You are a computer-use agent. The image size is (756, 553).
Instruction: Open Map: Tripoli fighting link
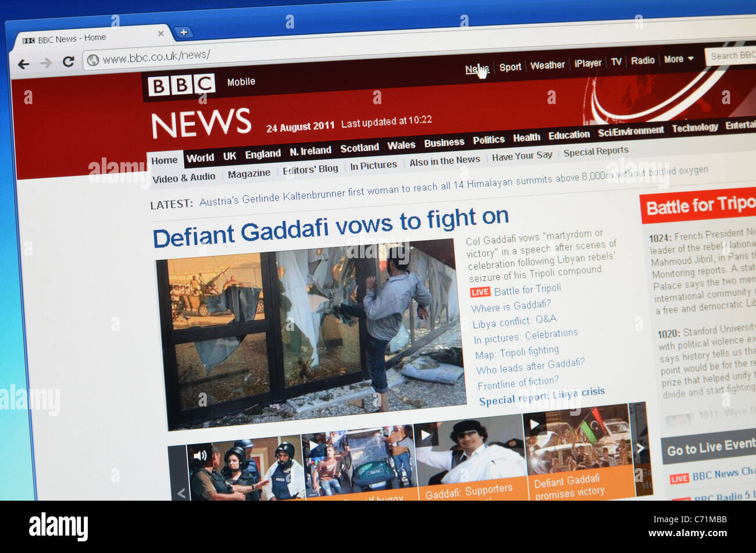[517, 352]
